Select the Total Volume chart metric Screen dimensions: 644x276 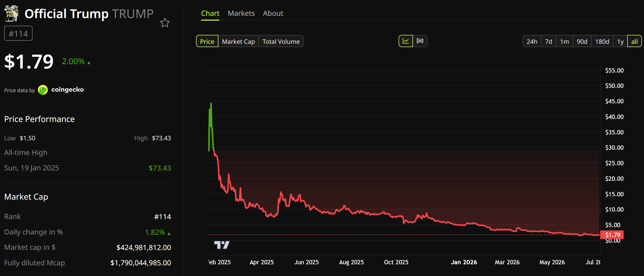point(281,41)
